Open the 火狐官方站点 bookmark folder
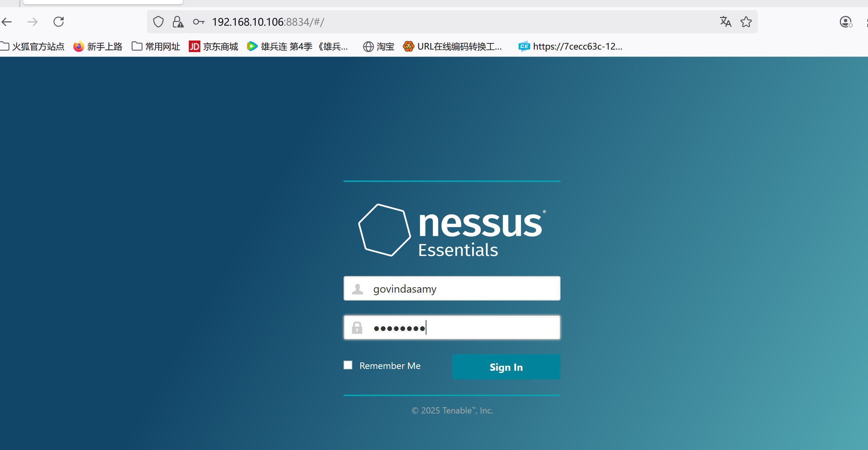 [32, 47]
